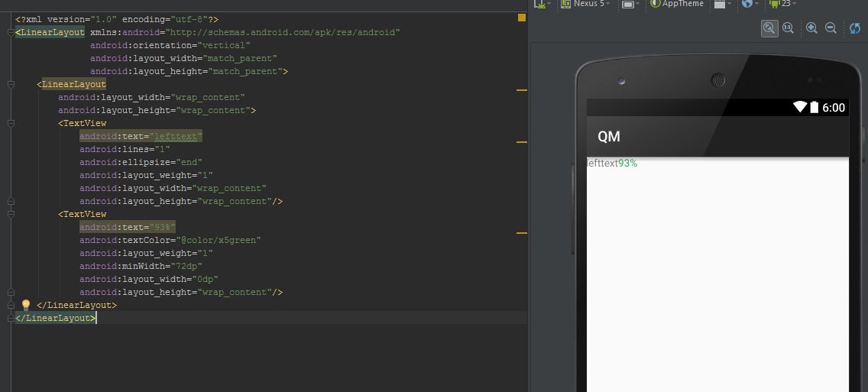
Task: Open the API level 23 dropdown
Action: point(782,4)
